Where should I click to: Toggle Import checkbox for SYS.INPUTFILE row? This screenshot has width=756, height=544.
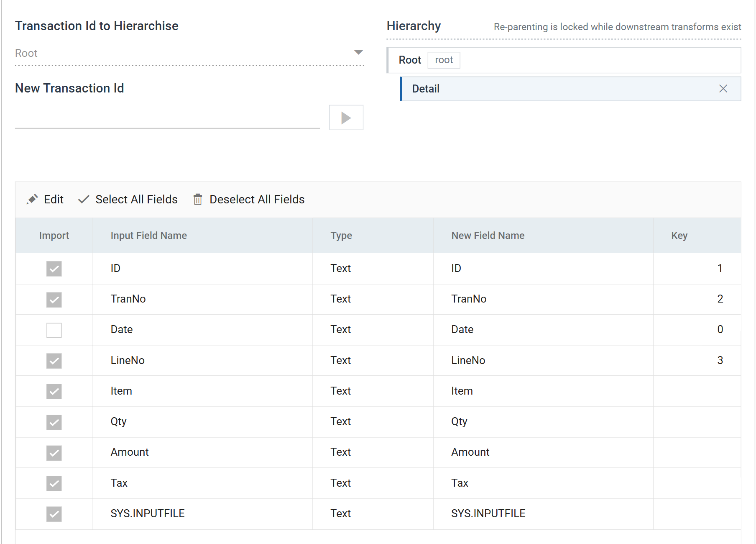[x=54, y=514]
